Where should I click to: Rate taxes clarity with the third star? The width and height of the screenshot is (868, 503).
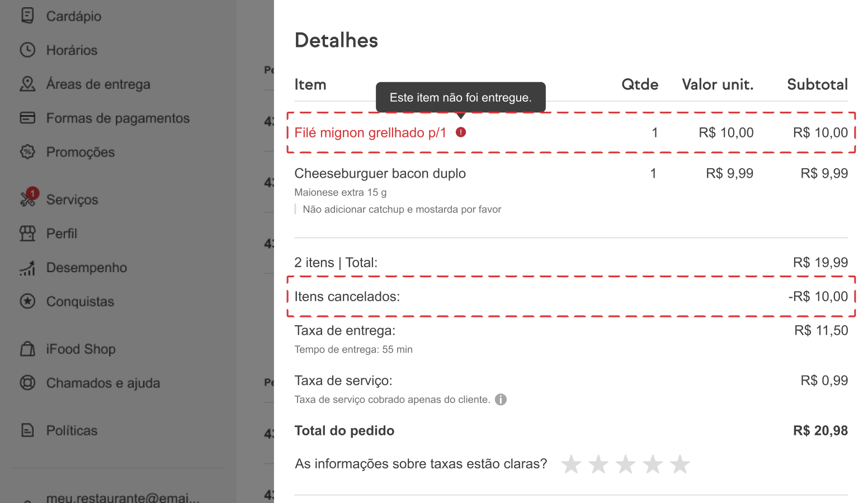click(626, 464)
